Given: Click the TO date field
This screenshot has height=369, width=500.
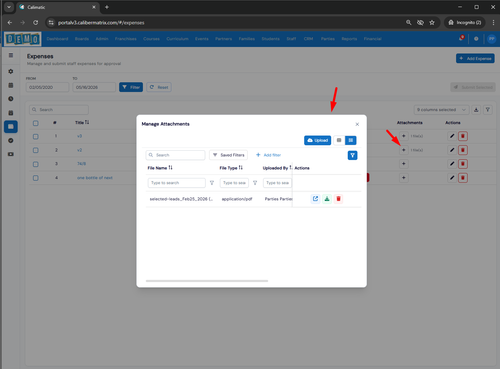Looking at the screenshot, I should [x=94, y=87].
